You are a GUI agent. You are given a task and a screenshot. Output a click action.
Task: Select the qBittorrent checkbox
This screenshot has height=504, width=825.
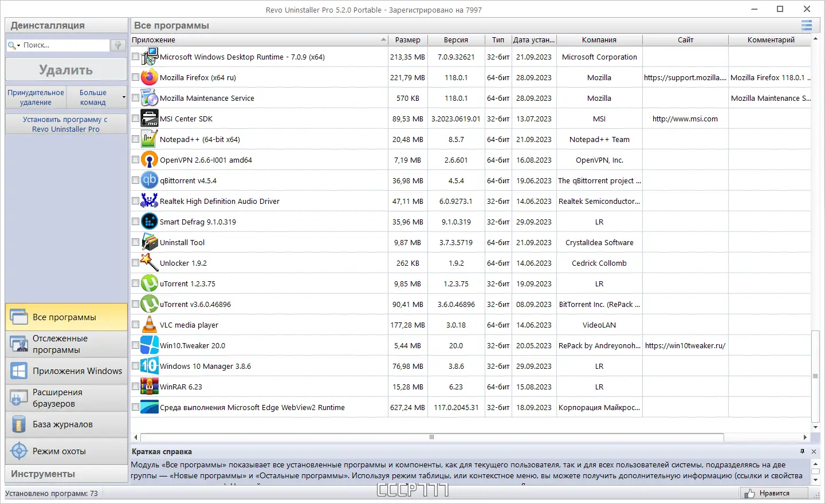[x=135, y=180]
